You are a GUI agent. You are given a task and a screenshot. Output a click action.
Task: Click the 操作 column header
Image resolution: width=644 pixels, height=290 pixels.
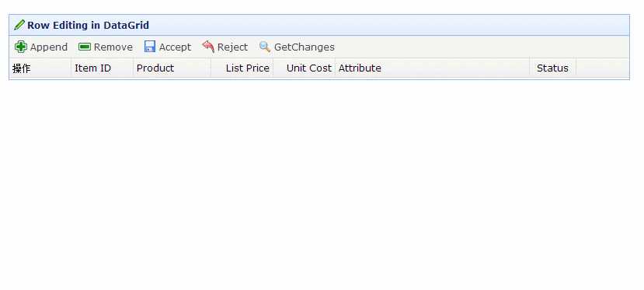40,68
